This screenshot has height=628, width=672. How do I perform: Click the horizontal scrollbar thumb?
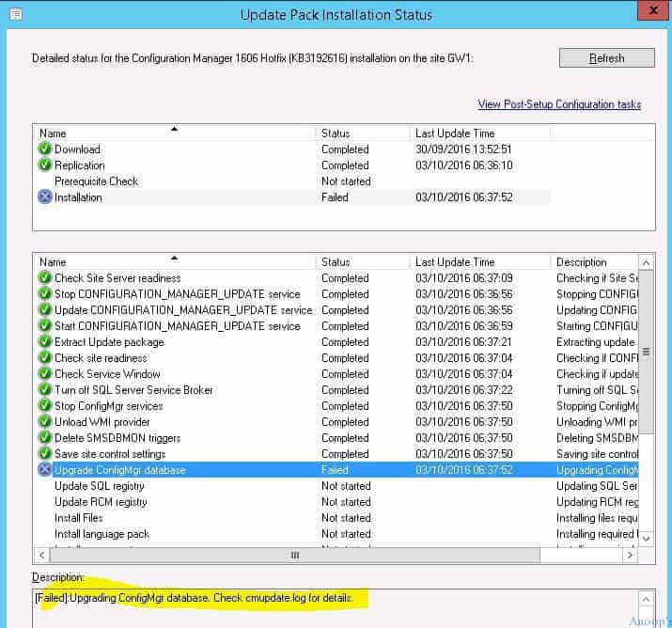tap(295, 555)
